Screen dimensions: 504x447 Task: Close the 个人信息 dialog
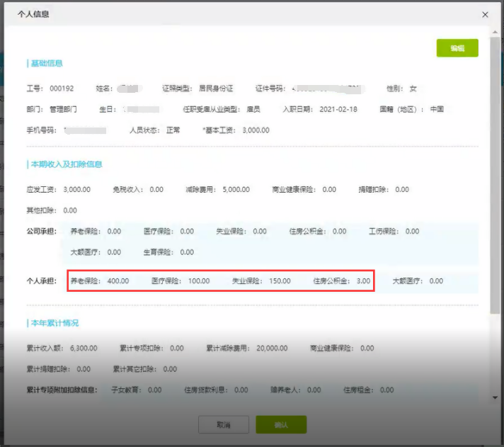[485, 14]
